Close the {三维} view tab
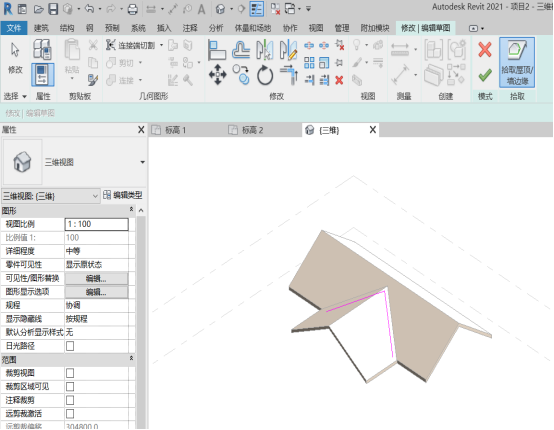The height and width of the screenshot is (430, 554). 372,130
